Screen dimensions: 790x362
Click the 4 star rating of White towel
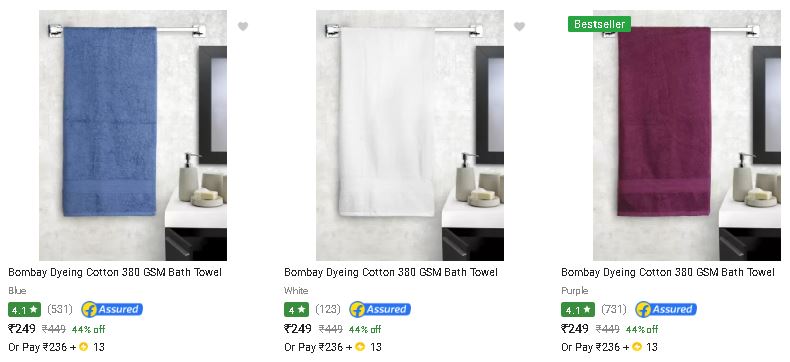pyautogui.click(x=296, y=309)
